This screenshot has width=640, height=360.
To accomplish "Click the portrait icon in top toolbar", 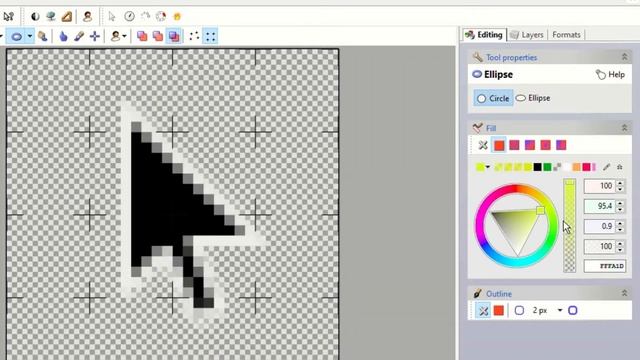I will [x=87, y=16].
